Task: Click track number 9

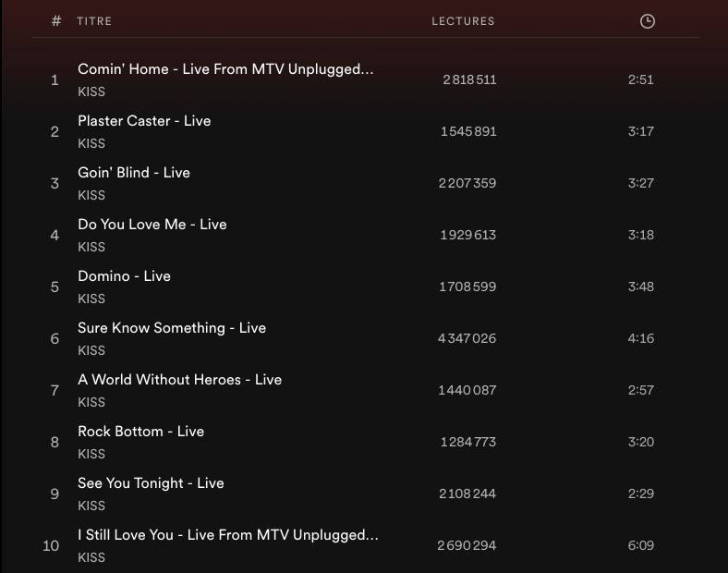Action: tap(55, 494)
